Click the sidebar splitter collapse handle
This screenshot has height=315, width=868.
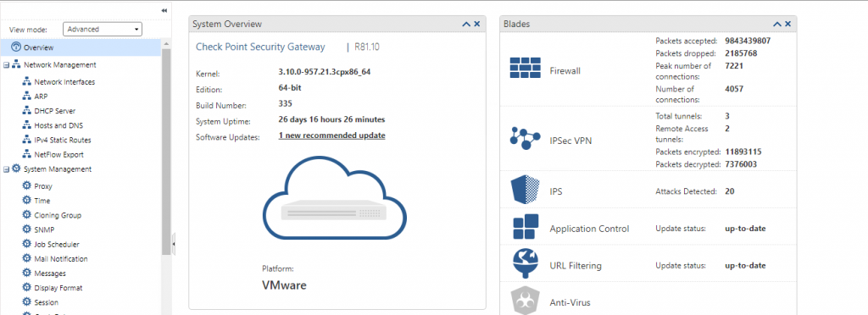(173, 243)
